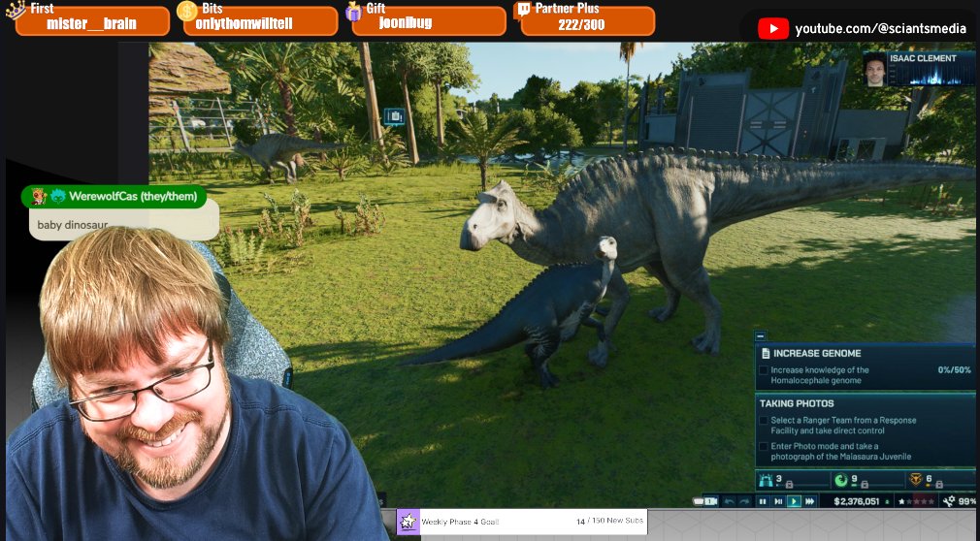The image size is (980, 541).
Task: Click the chat badge icon beside WerewolfCas
Action: coord(39,196)
